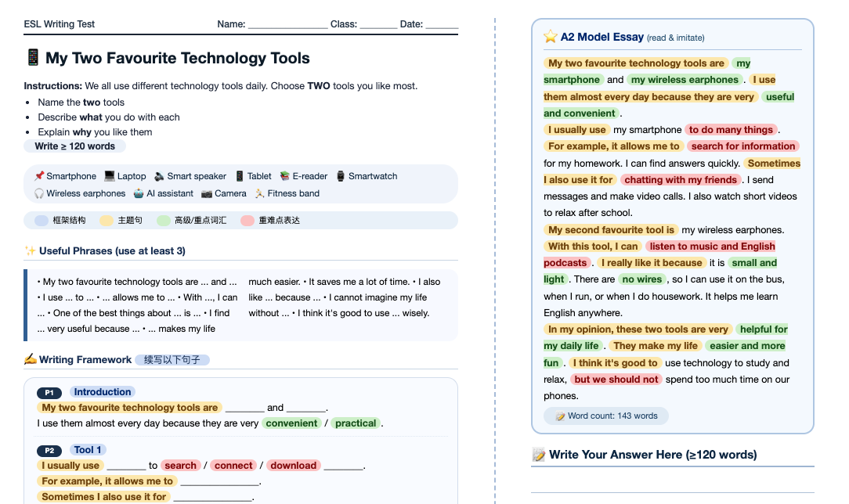Click the writing hand icon beside Writing Framework
This screenshot has width=849, height=504.
pos(31,359)
